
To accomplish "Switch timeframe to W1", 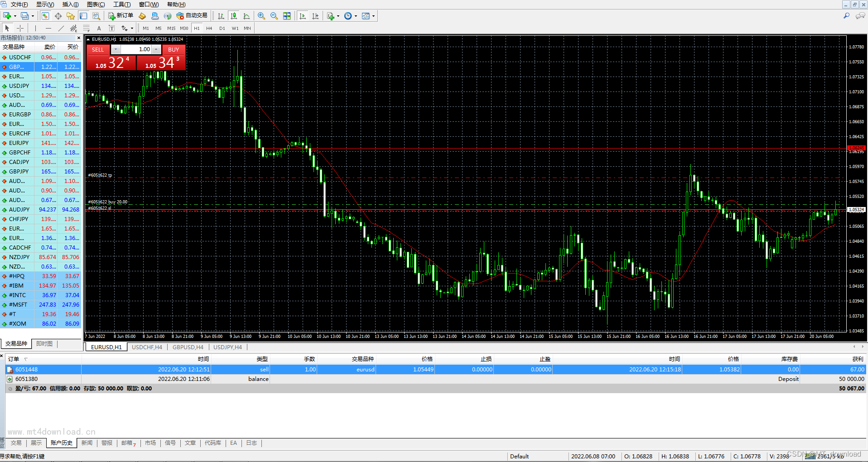I will tap(235, 28).
